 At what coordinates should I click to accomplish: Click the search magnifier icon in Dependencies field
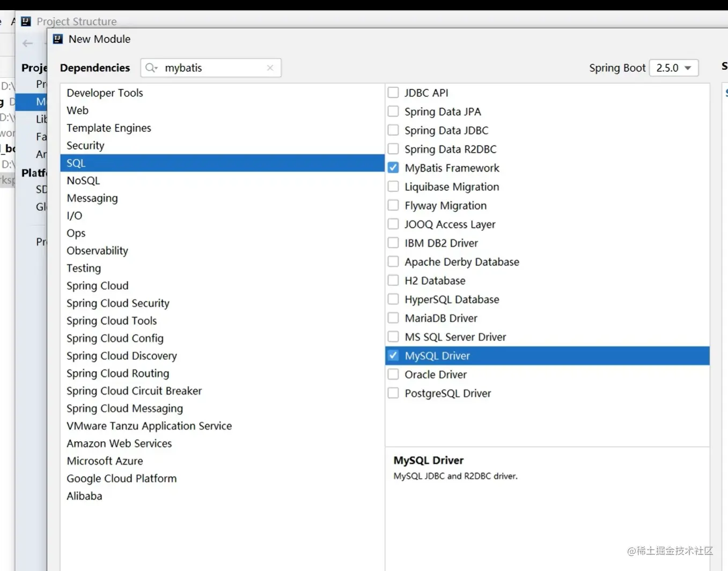click(x=151, y=68)
